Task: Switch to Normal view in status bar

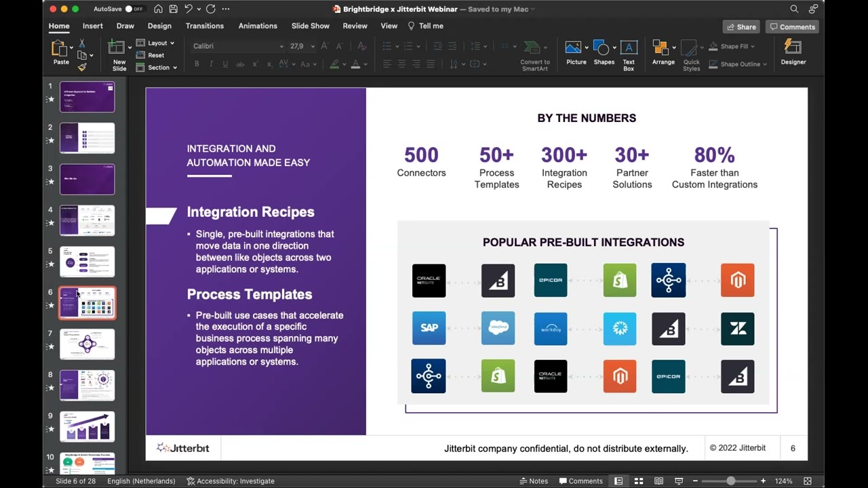Action: click(618, 481)
